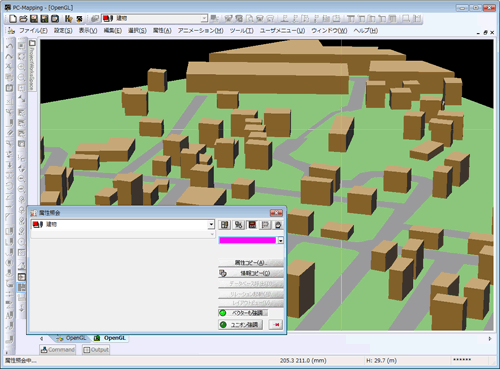The height and width of the screenshot is (369, 500).
Task: Open the 建物 layer dropdown in attribute dialog
Action: point(211,225)
